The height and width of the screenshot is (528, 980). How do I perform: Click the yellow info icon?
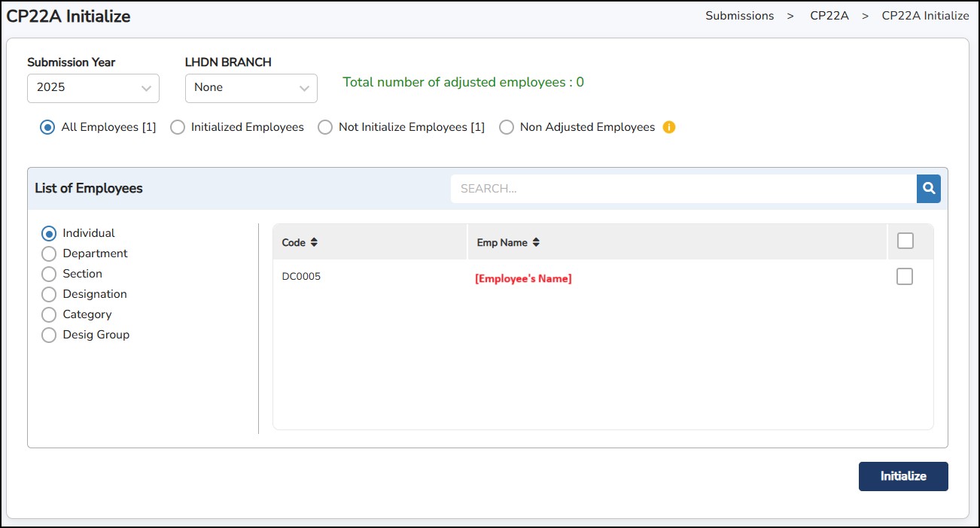pos(668,127)
